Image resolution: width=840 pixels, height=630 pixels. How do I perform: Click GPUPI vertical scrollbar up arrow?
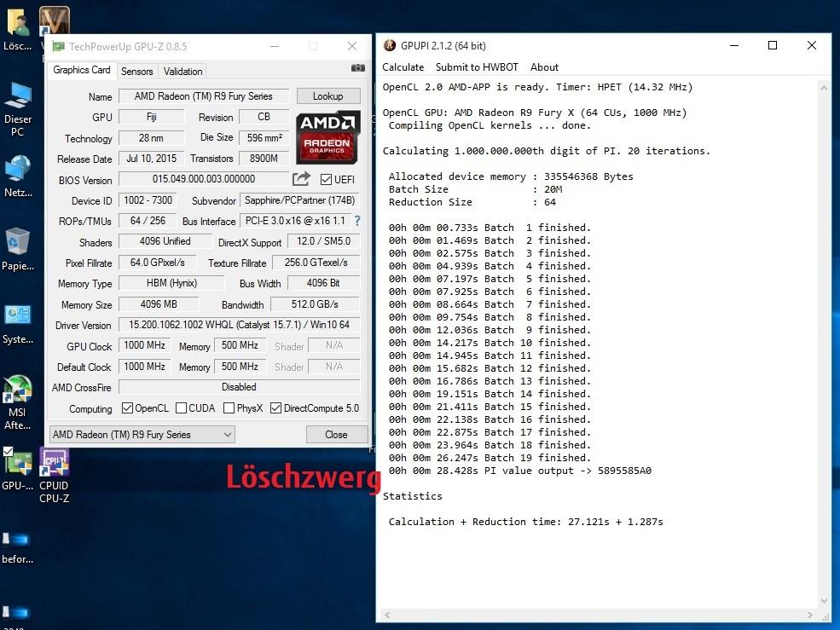pos(824,88)
